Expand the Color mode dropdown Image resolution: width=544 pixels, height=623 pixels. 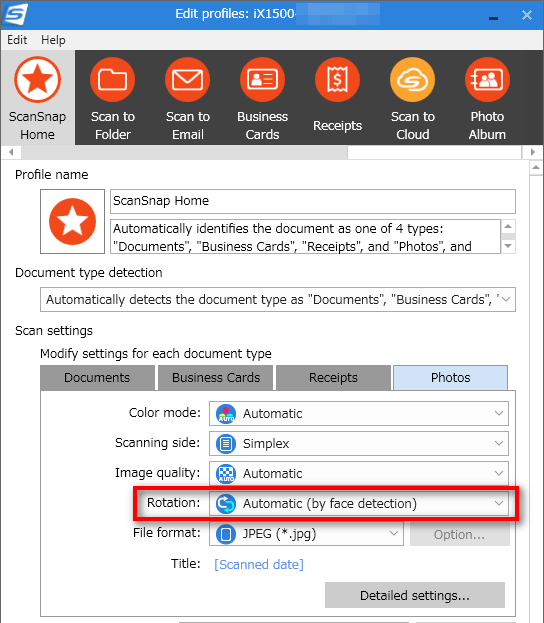[359, 413]
